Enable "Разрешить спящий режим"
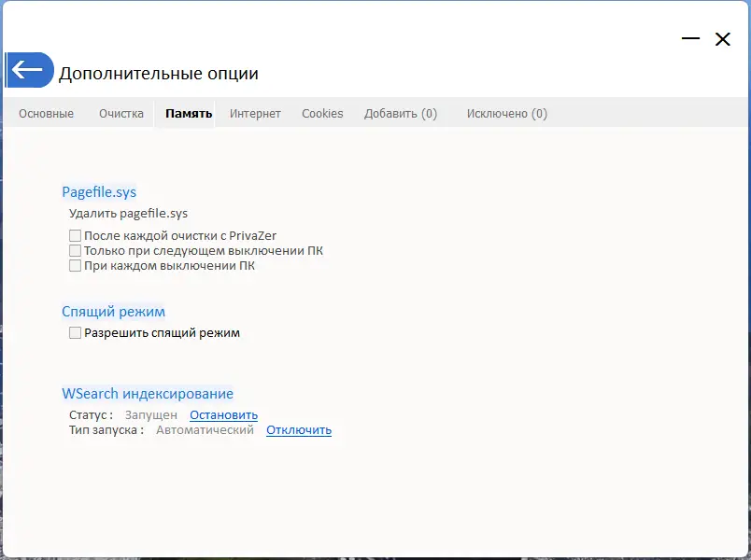 click(75, 332)
